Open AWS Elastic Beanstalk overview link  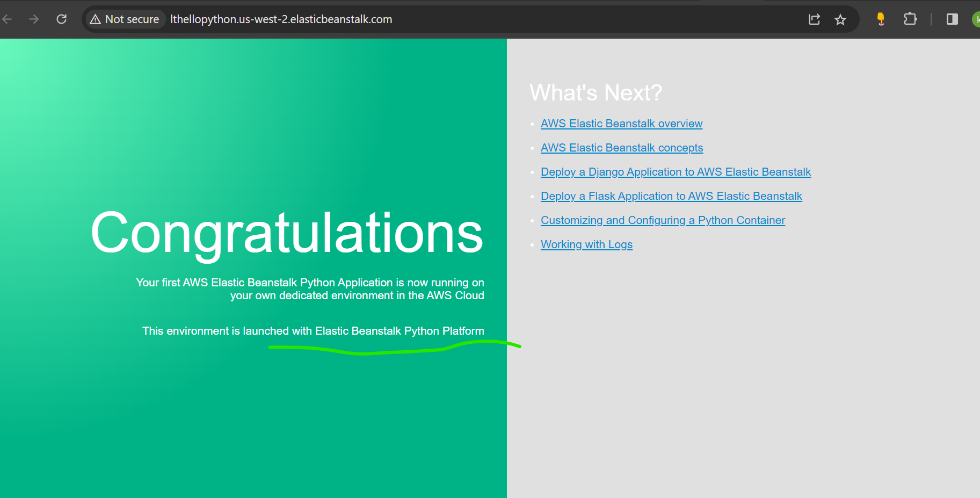[621, 124]
